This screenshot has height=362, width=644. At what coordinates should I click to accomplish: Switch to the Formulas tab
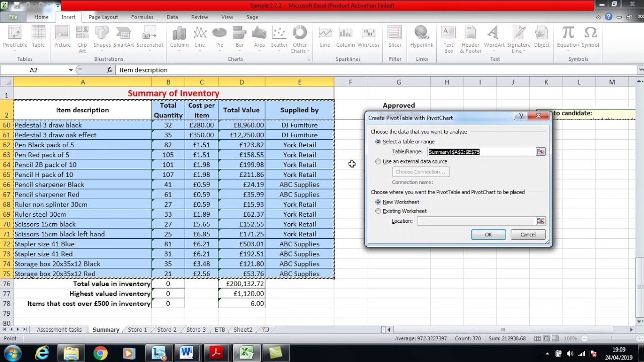click(142, 17)
